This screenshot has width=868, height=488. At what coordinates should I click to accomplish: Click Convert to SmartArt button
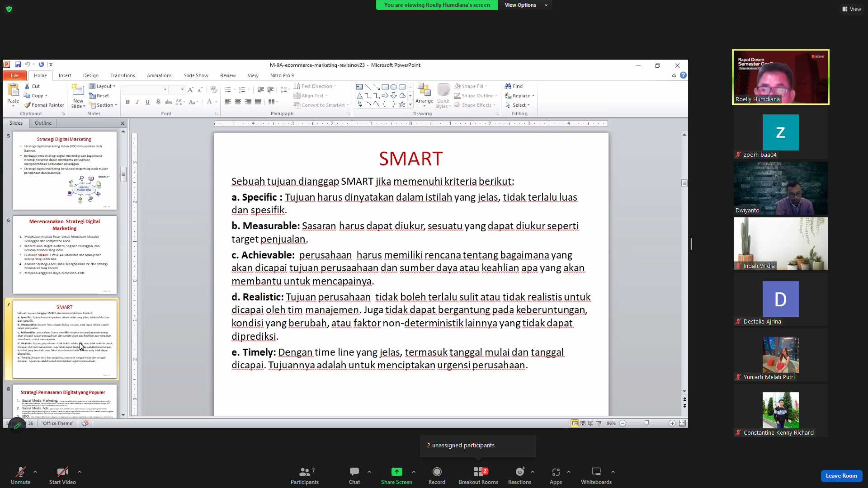(x=321, y=105)
